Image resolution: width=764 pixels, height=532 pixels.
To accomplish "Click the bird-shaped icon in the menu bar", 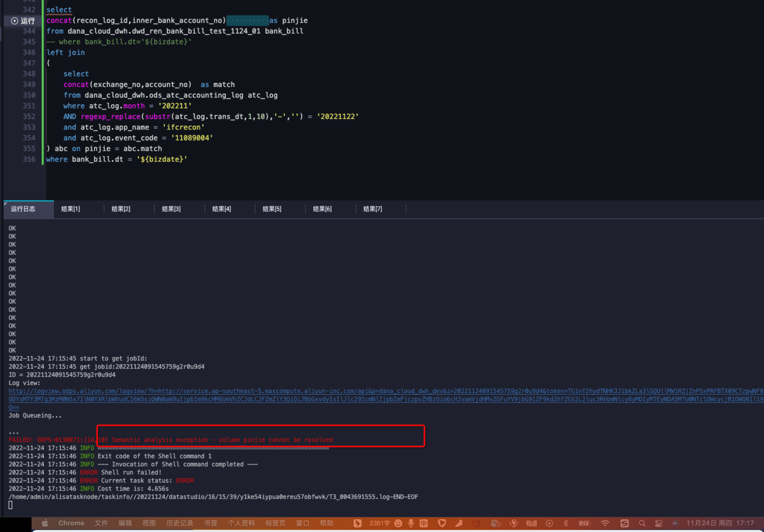I will [459, 523].
